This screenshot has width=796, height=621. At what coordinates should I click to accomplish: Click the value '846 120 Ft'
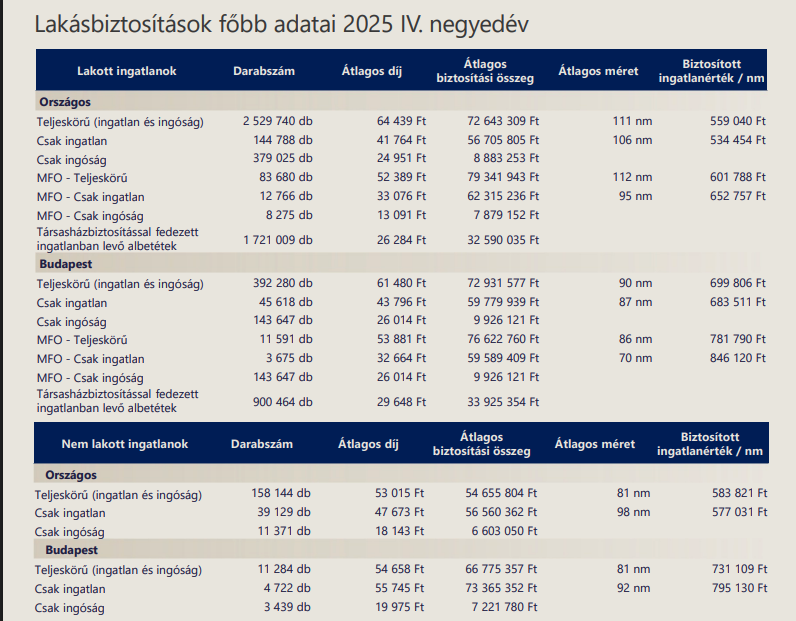738,358
